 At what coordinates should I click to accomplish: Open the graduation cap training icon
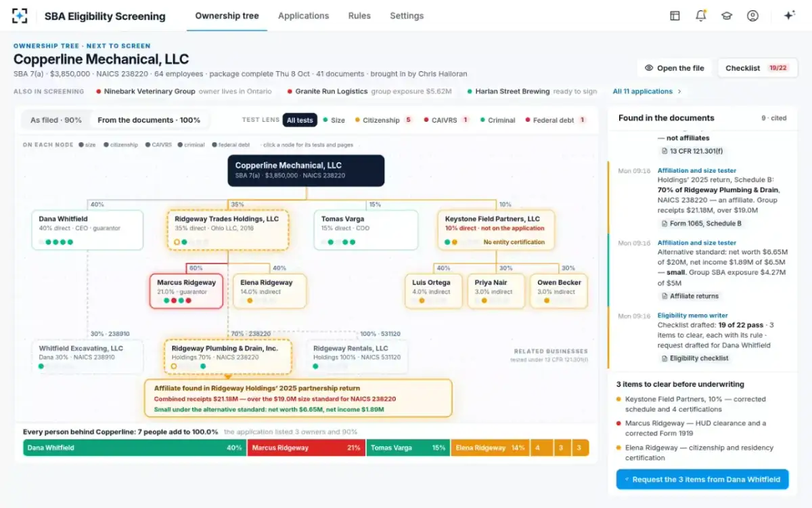[727, 16]
